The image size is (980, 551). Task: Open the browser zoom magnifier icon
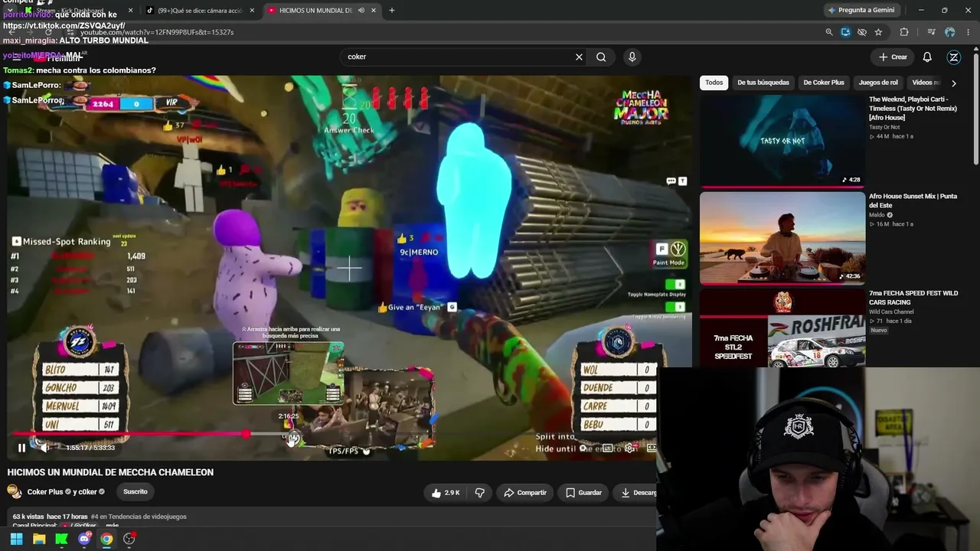click(829, 32)
